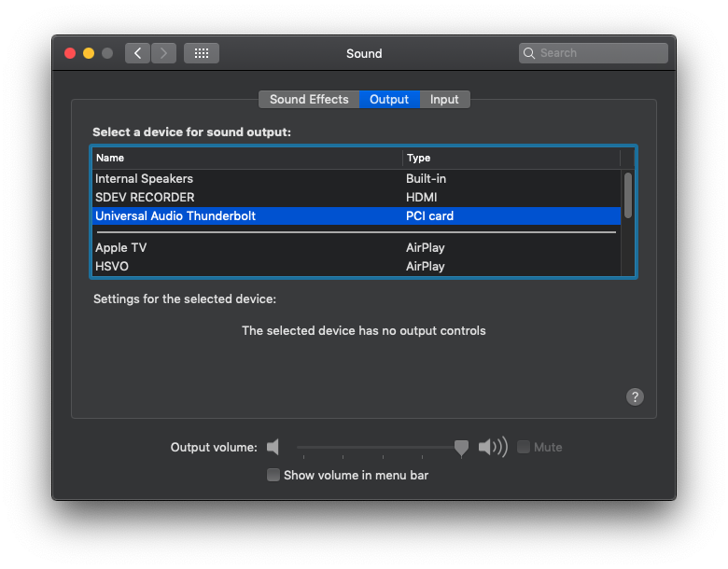Select the Output tab

[x=389, y=99]
